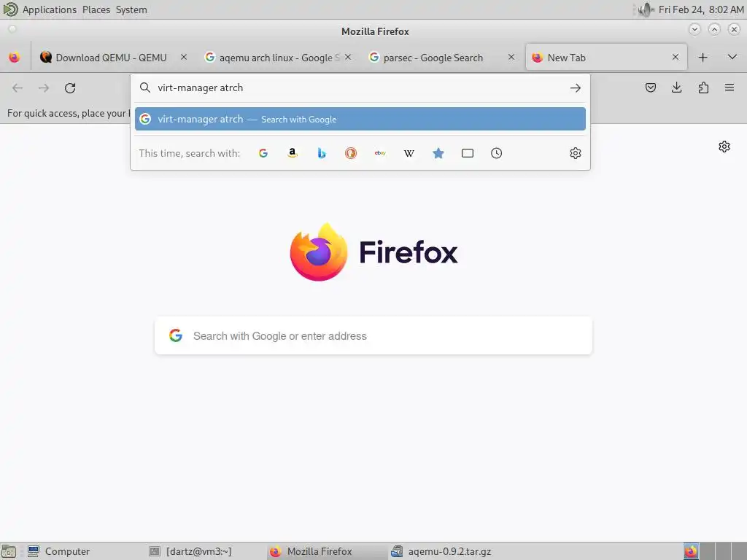Open new tab page personalize gear

click(724, 146)
